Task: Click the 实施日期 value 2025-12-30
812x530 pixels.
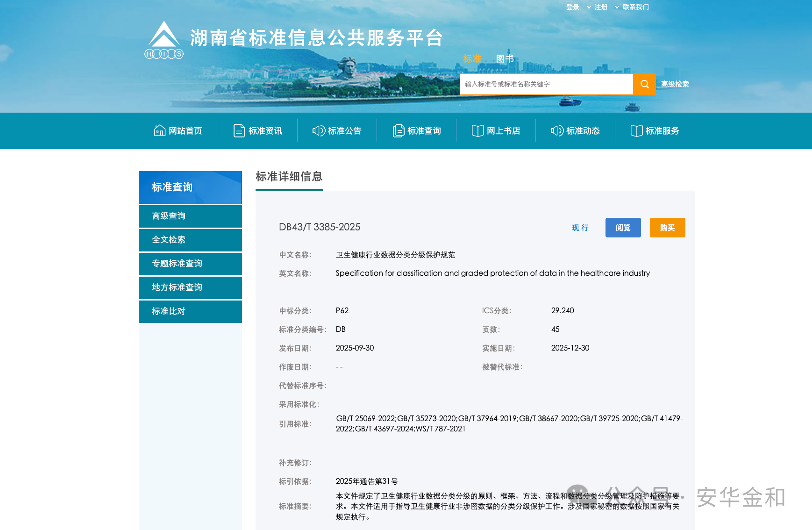Action: 570,348
